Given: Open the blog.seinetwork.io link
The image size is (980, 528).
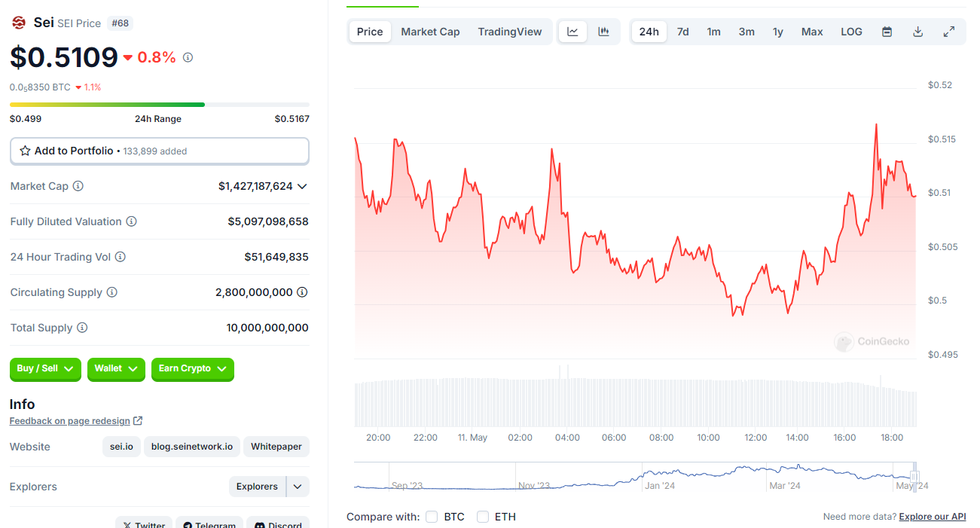Looking at the screenshot, I should pyautogui.click(x=192, y=447).
